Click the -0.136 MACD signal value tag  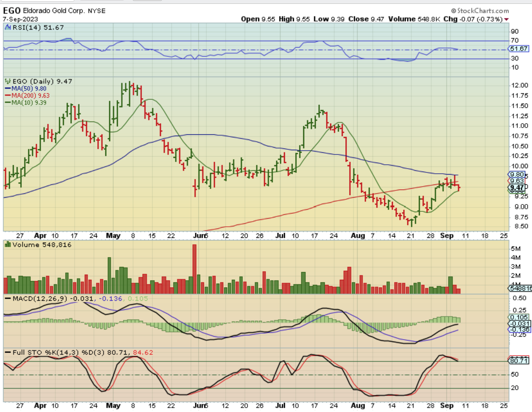click(x=520, y=329)
